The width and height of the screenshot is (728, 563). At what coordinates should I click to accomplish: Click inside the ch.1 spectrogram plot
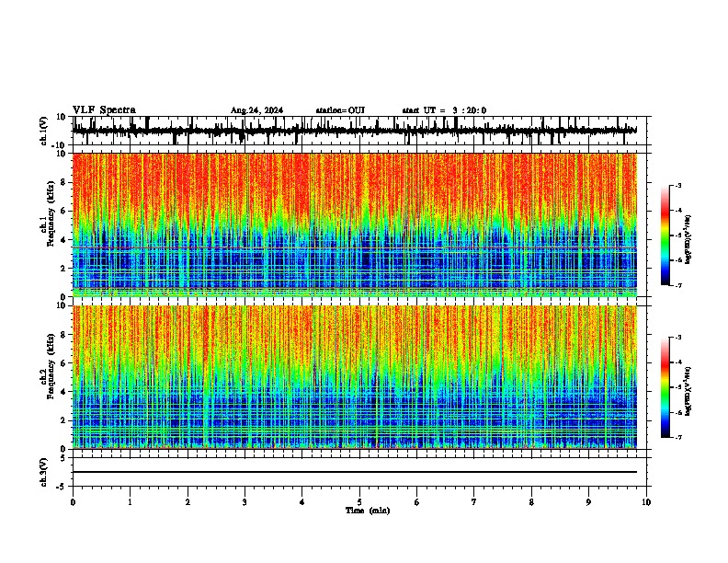355,224
